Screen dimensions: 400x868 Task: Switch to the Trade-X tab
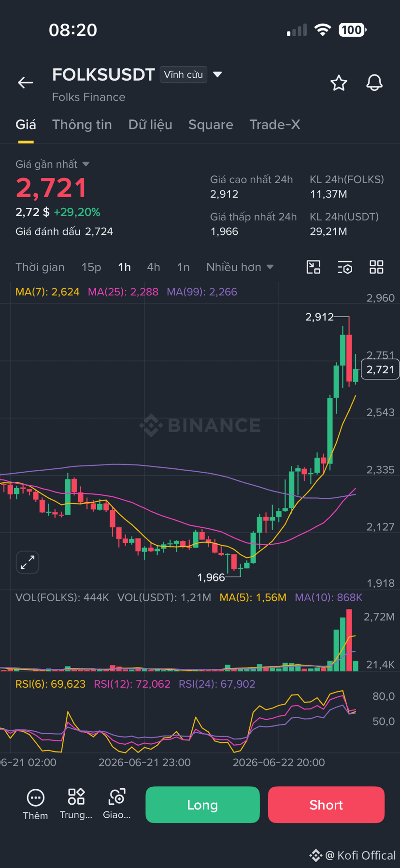(x=275, y=125)
